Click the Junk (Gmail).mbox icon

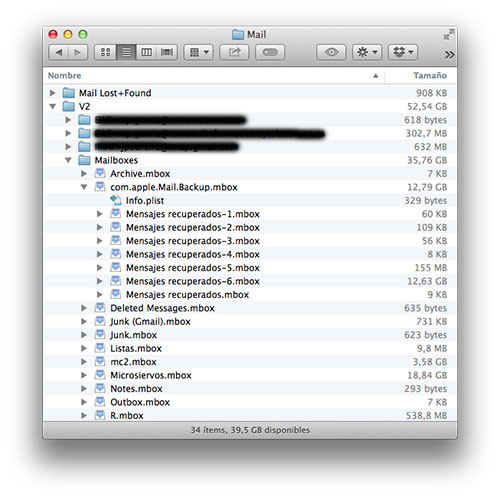(x=100, y=321)
